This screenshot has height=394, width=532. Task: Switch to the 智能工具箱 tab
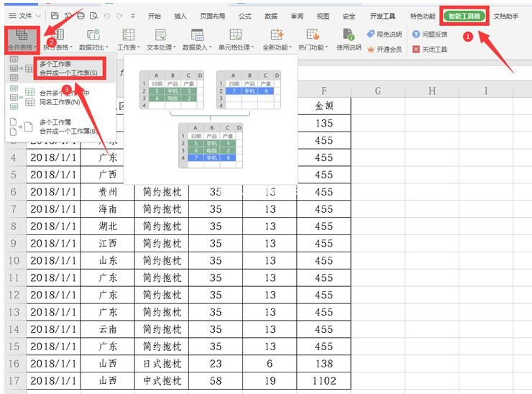click(x=464, y=15)
